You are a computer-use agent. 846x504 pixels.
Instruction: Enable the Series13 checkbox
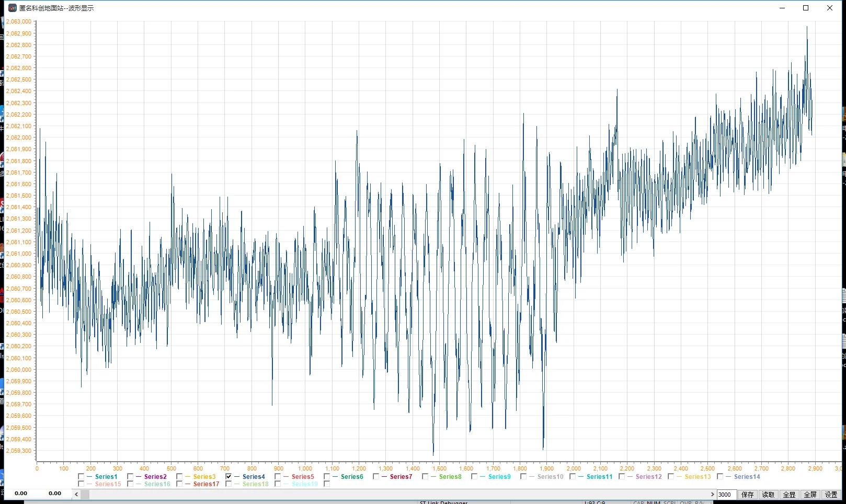671,477
